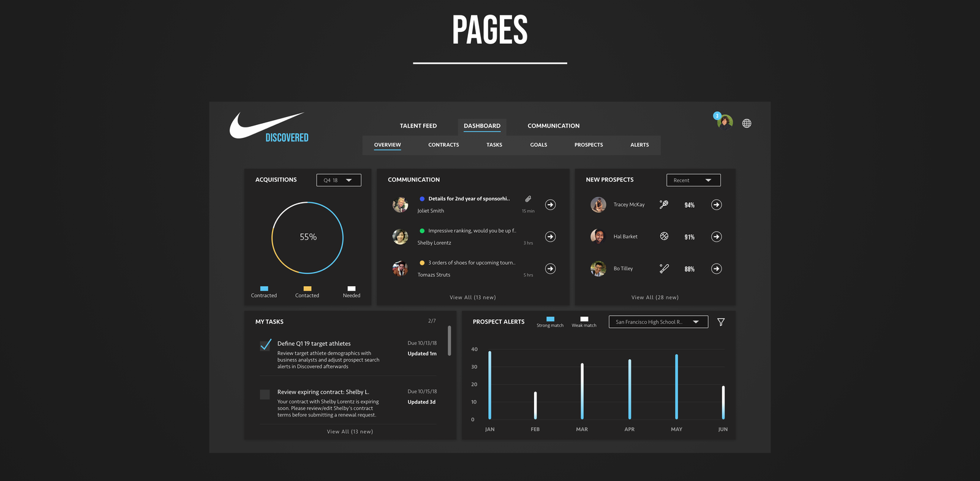Screen dimensions: 980x481
Task: Click the My Tasks scrollbar
Action: 450,341
